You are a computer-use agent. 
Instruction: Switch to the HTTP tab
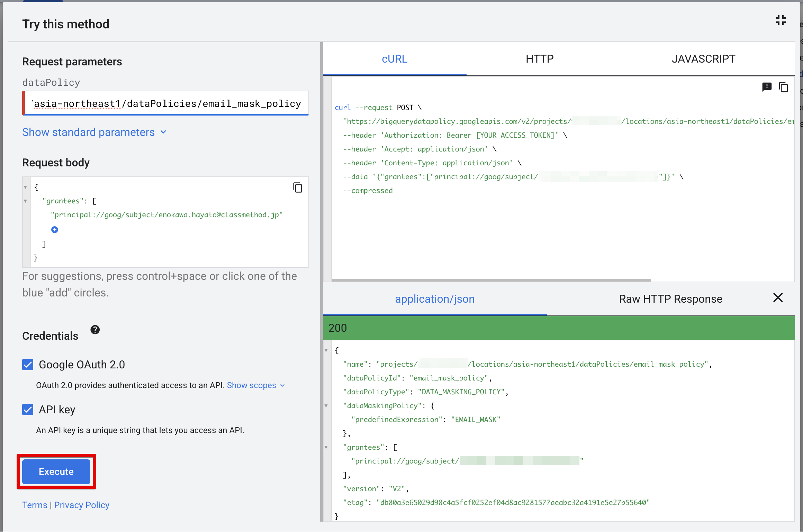click(x=539, y=59)
